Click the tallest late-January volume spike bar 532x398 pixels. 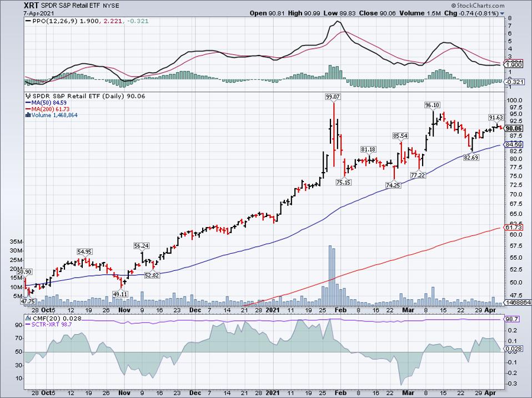click(330, 276)
